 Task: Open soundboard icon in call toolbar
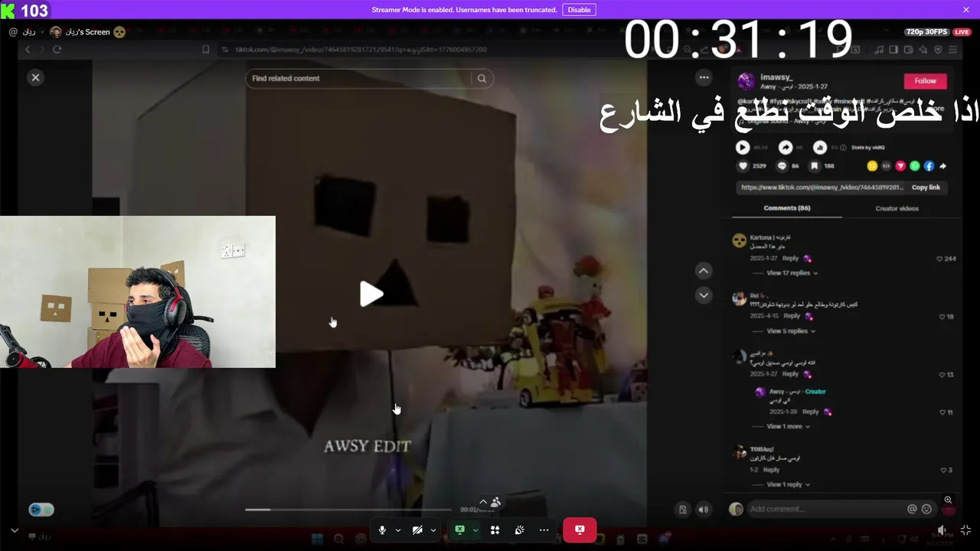[519, 530]
